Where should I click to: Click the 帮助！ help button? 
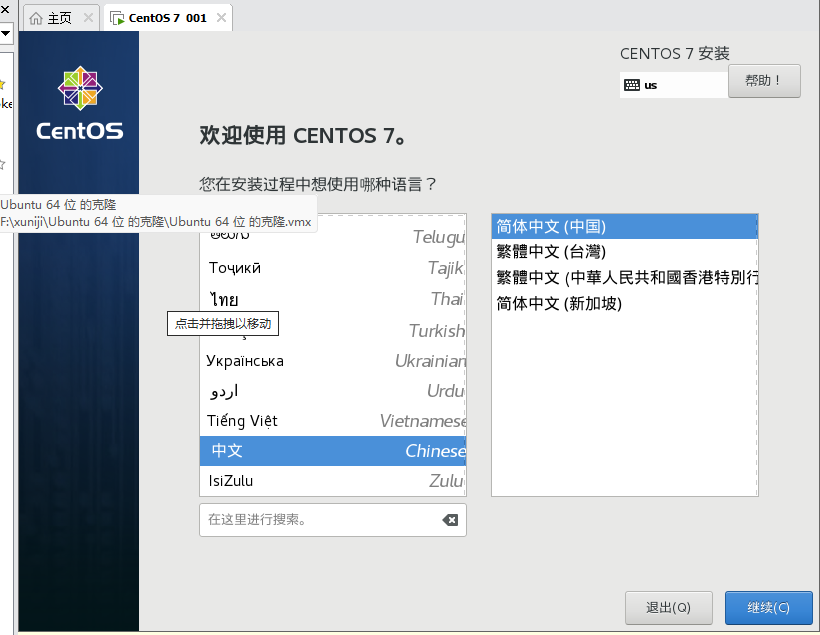(764, 81)
